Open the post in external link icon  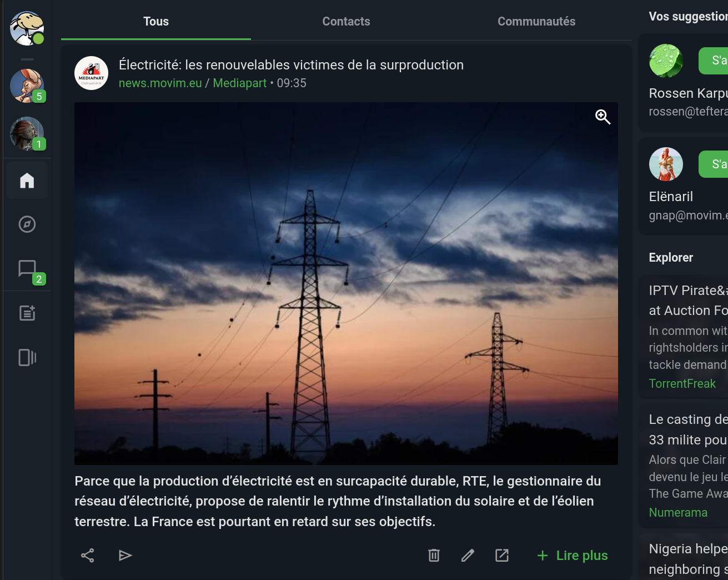click(502, 556)
